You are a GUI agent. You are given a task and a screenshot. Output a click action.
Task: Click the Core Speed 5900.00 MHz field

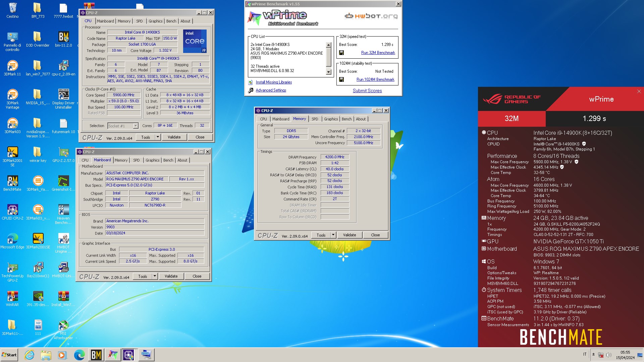click(x=124, y=95)
